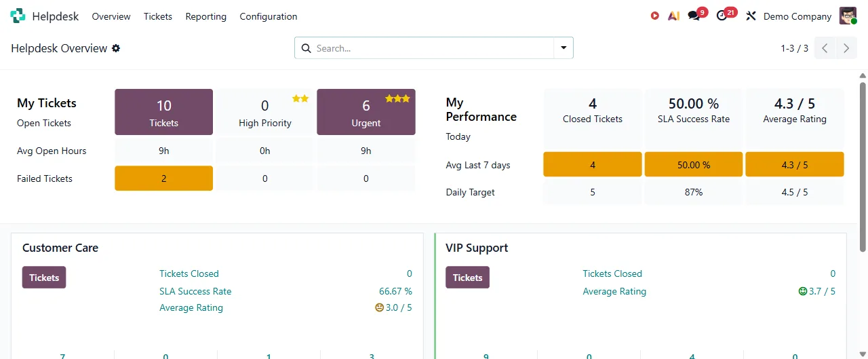The image size is (868, 359).
Task: Click the gear icon beside Helpdesk Overview
Action: (116, 48)
